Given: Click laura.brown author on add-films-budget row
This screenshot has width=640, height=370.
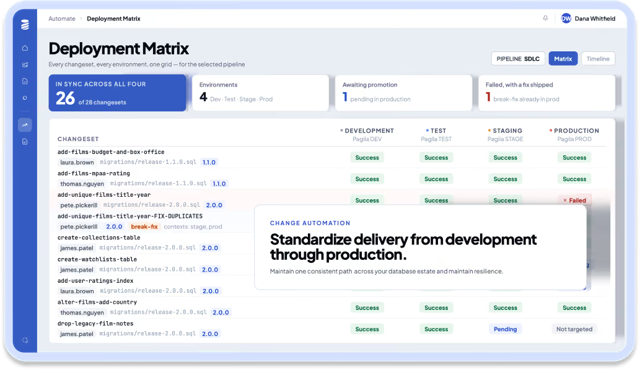Looking at the screenshot, I should coord(77,162).
